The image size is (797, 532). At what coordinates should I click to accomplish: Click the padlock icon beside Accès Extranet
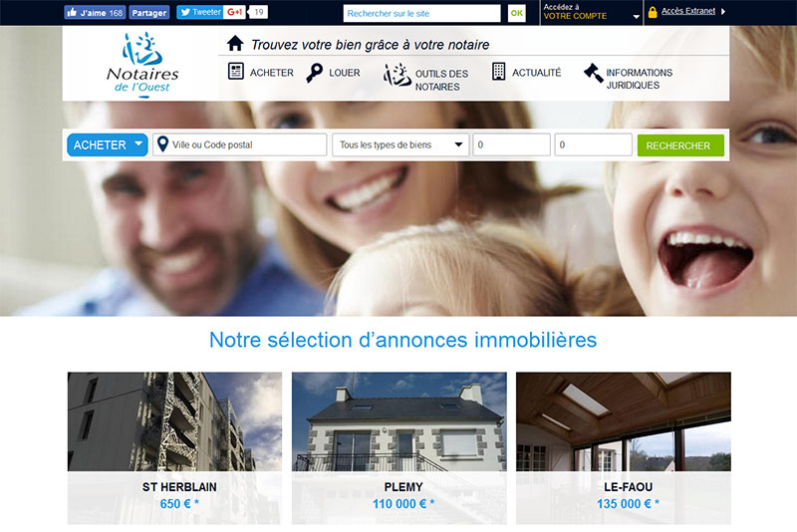click(x=653, y=12)
